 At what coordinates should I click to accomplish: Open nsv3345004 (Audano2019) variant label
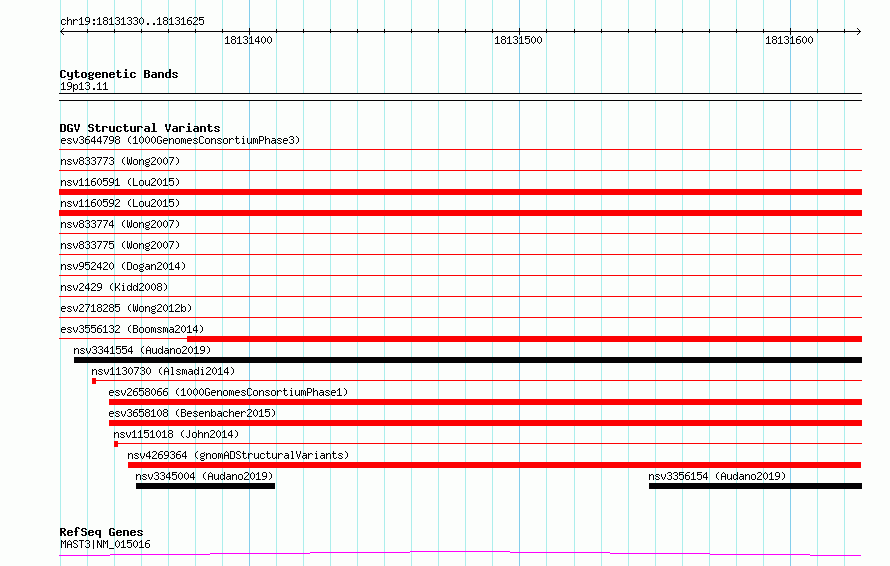click(x=204, y=476)
